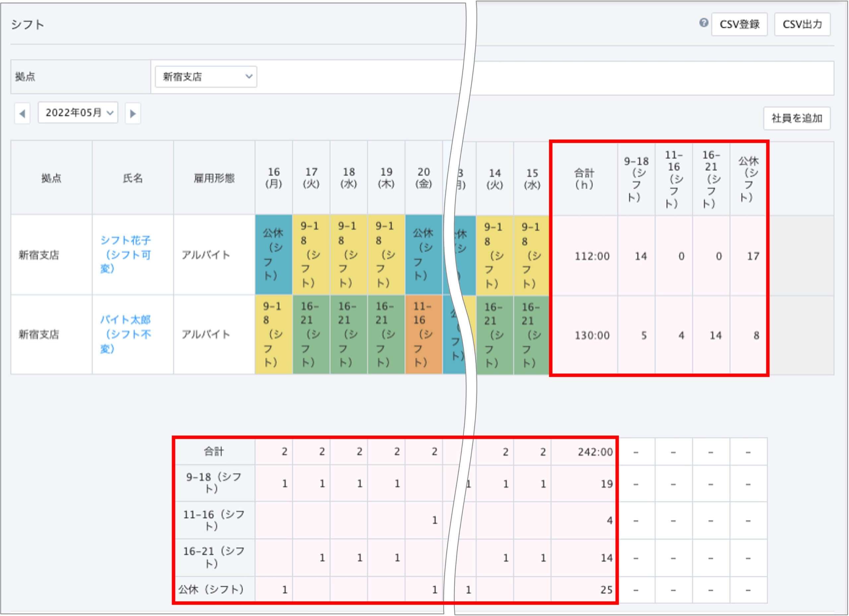Click the 雇用形態 column header
The width and height of the screenshot is (849, 616).
pos(214,178)
